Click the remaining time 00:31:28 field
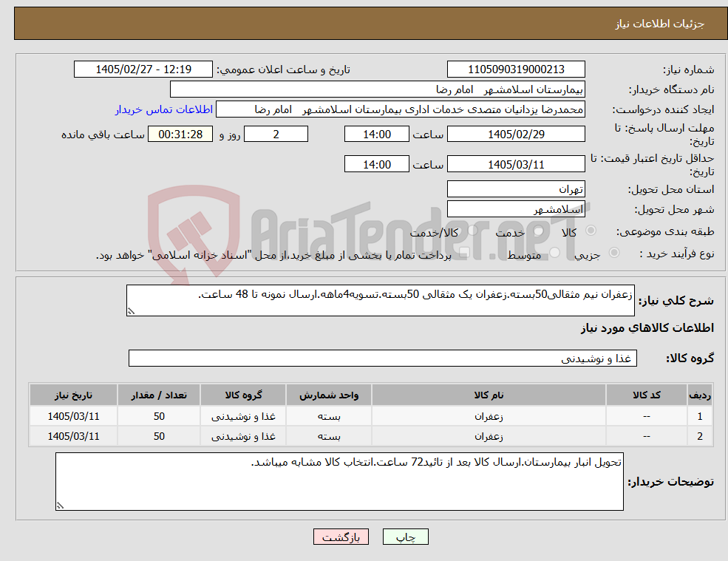728x561 pixels. (x=180, y=135)
